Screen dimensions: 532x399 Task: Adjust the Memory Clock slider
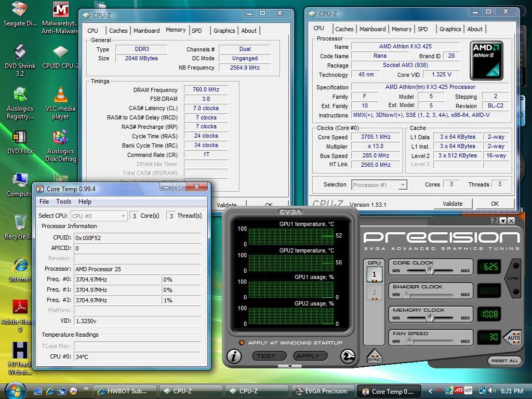[x=430, y=317]
